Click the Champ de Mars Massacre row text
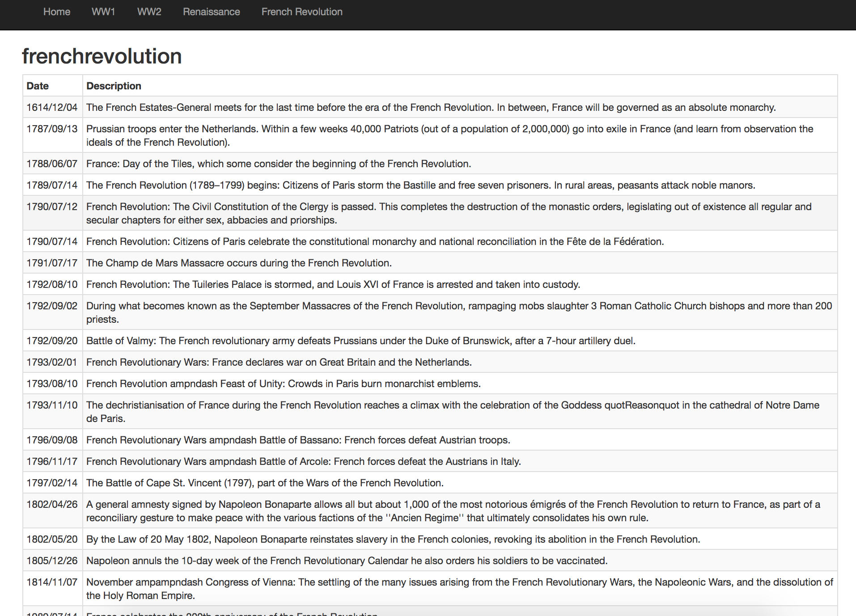856x616 pixels. click(239, 263)
